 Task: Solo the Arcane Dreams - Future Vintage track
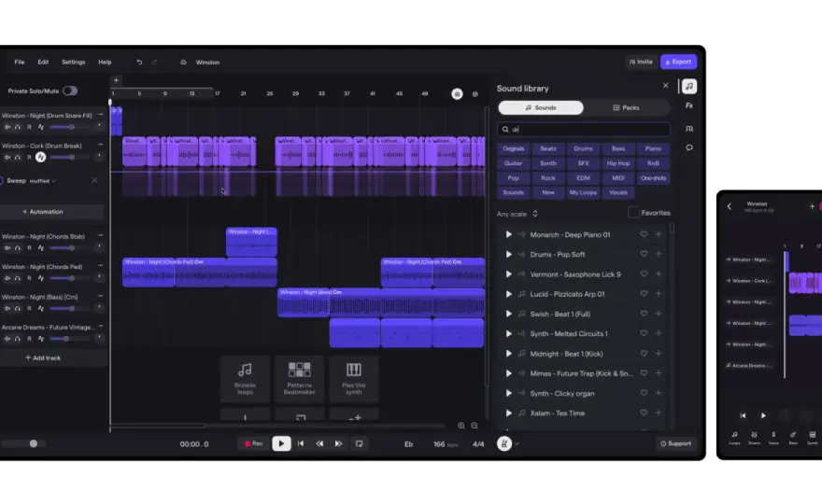(x=18, y=339)
